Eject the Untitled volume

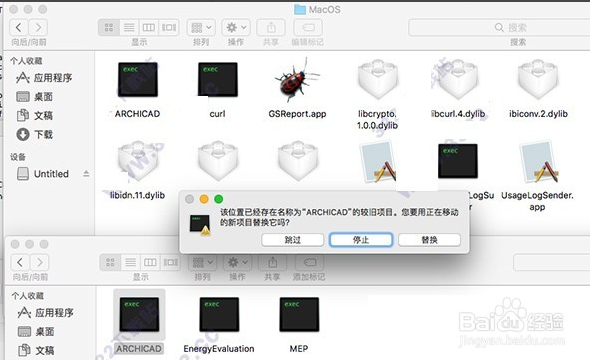[x=86, y=174]
